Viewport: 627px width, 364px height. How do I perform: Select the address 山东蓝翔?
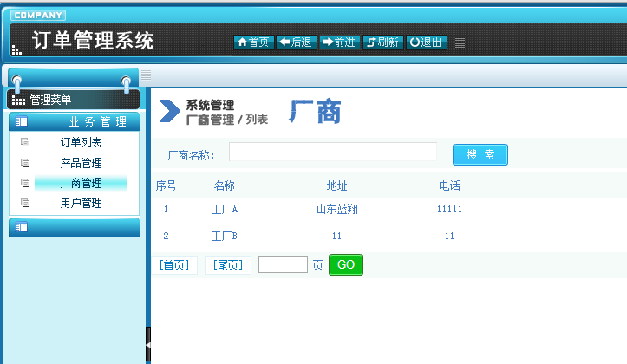[336, 209]
